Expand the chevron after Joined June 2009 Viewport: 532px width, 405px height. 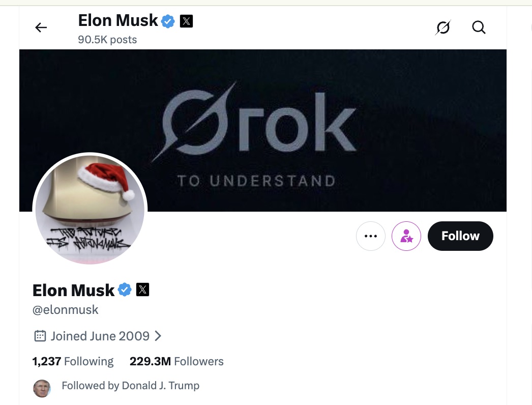(158, 336)
